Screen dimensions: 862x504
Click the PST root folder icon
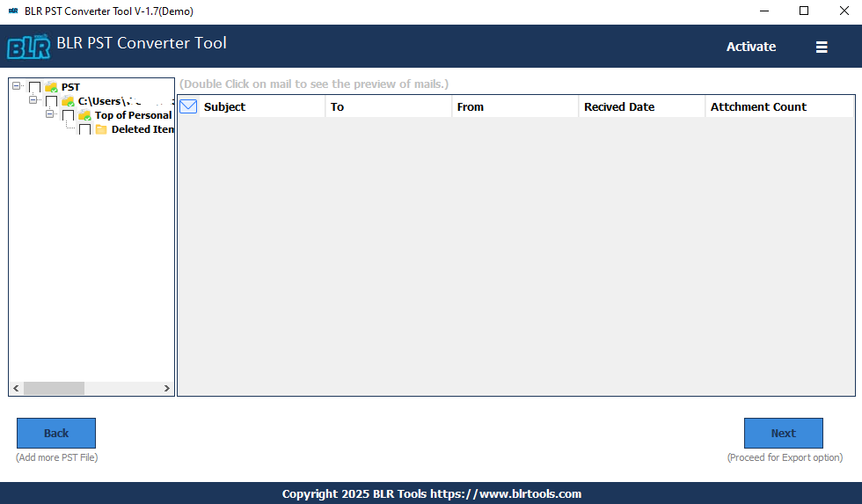(52, 87)
